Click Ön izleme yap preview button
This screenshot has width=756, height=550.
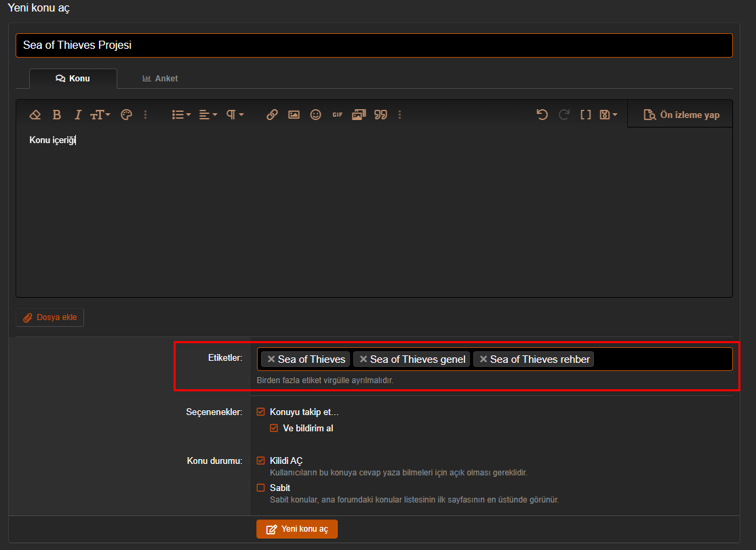coord(681,115)
